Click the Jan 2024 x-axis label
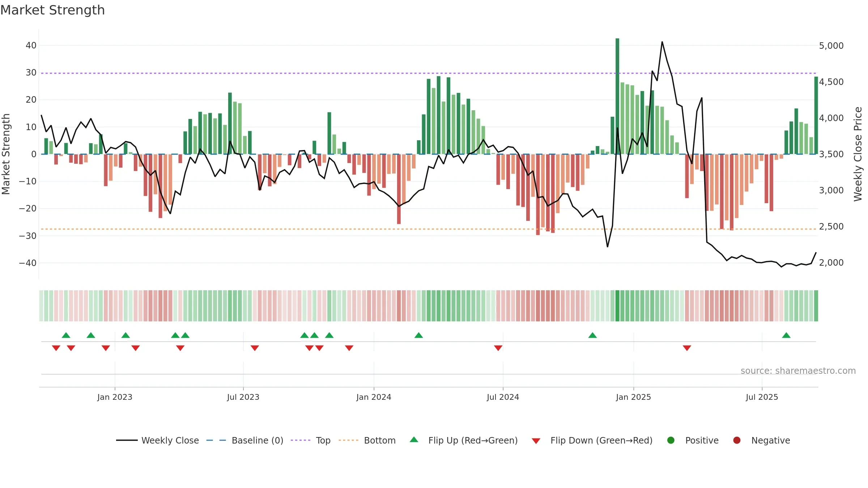Screen dimensions: 868x488 pos(374,397)
